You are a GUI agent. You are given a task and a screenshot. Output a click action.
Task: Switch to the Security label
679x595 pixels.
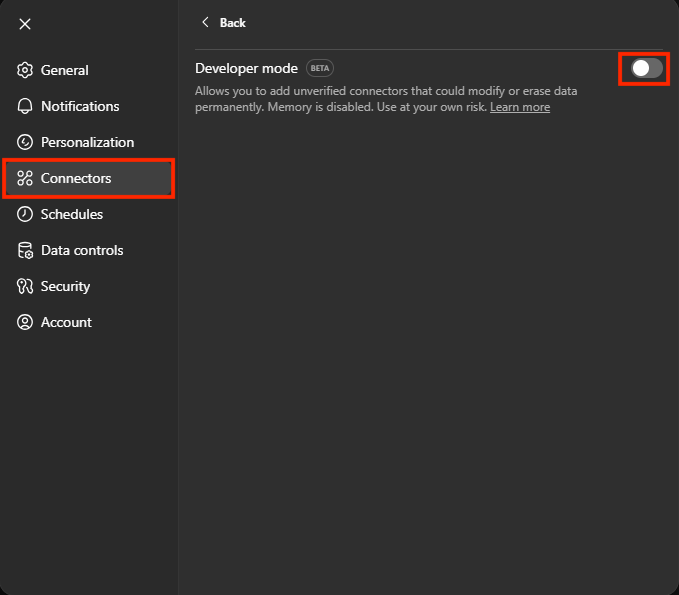point(65,286)
